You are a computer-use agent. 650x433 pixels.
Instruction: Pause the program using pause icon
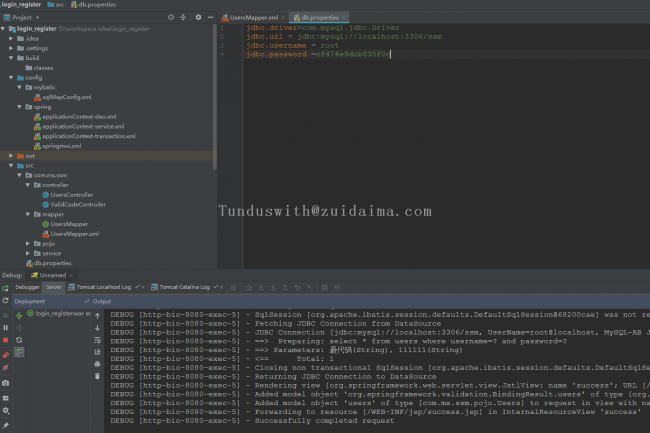pos(6,327)
